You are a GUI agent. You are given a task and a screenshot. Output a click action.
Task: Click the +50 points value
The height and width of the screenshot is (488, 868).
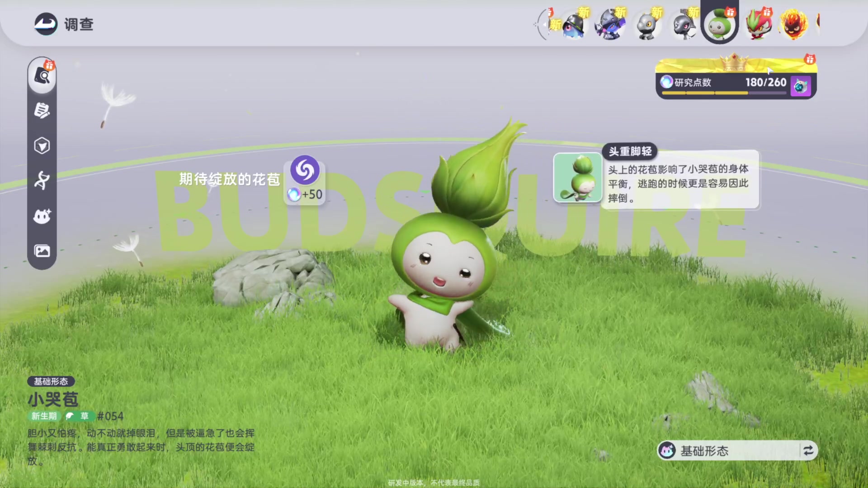(x=312, y=195)
